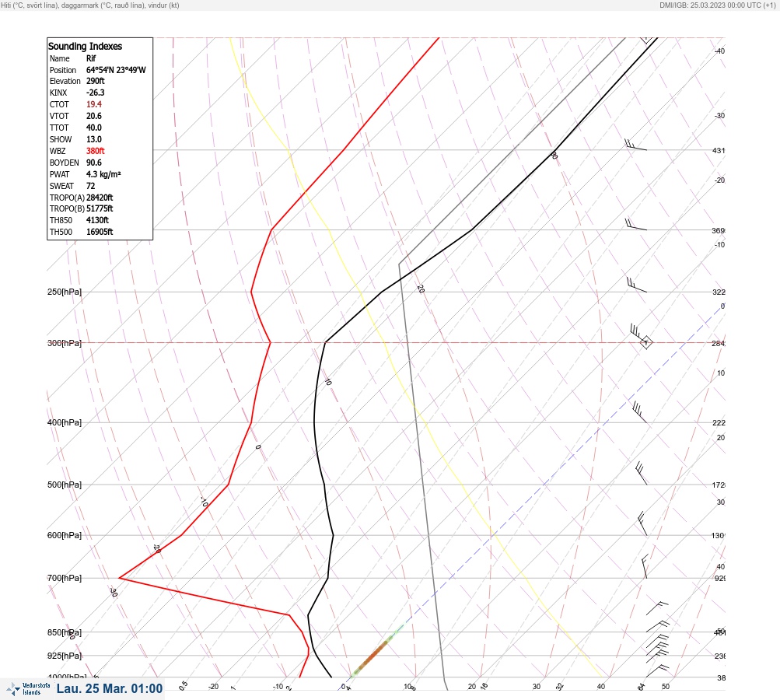Click the 322 height label on right edge
780x700 pixels.
tap(719, 292)
